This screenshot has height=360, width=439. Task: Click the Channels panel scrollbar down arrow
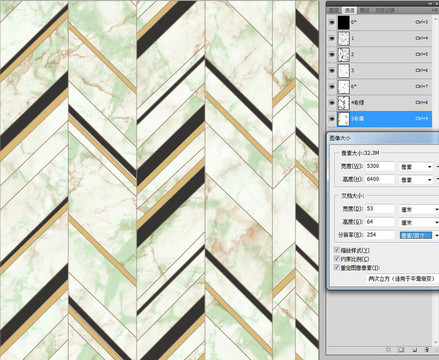pyautogui.click(x=435, y=342)
